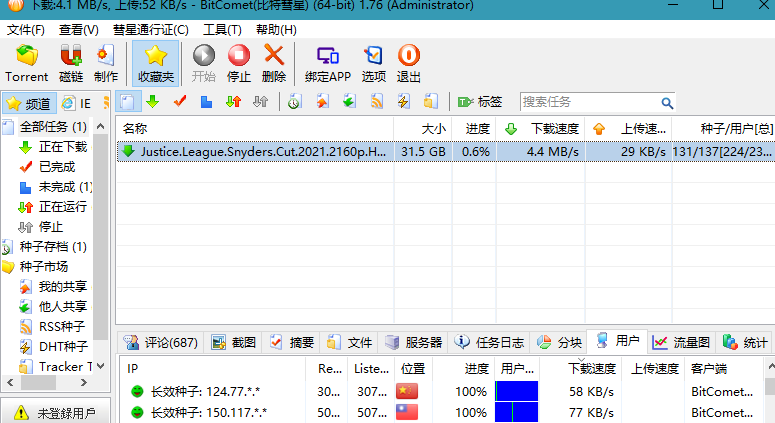Open the 分块 tab
Image resolution: width=775 pixels, height=423 pixels.
click(x=560, y=342)
